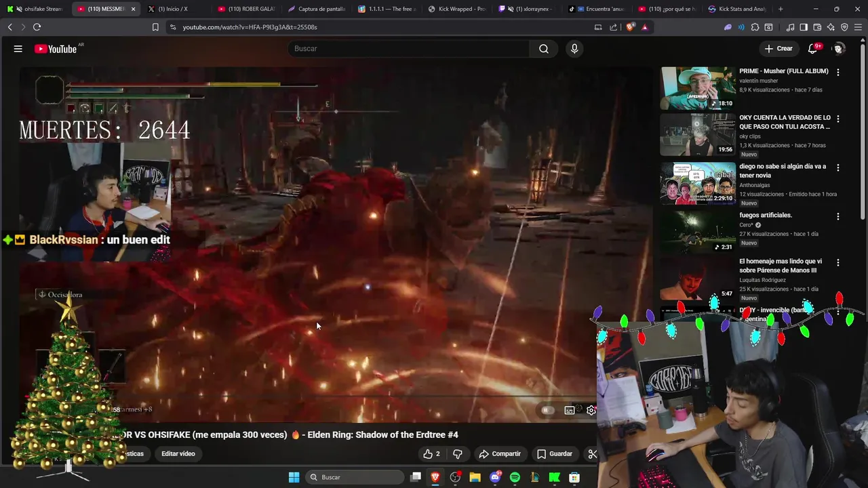Open Brave VPN shield icon
This screenshot has height=488, width=868.
[x=844, y=27]
